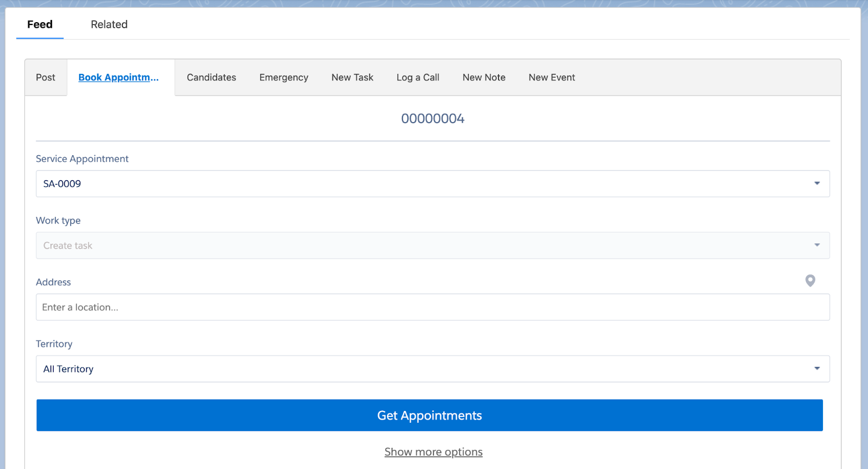868x469 pixels.
Task: Choose the New Event action
Action: coord(552,78)
